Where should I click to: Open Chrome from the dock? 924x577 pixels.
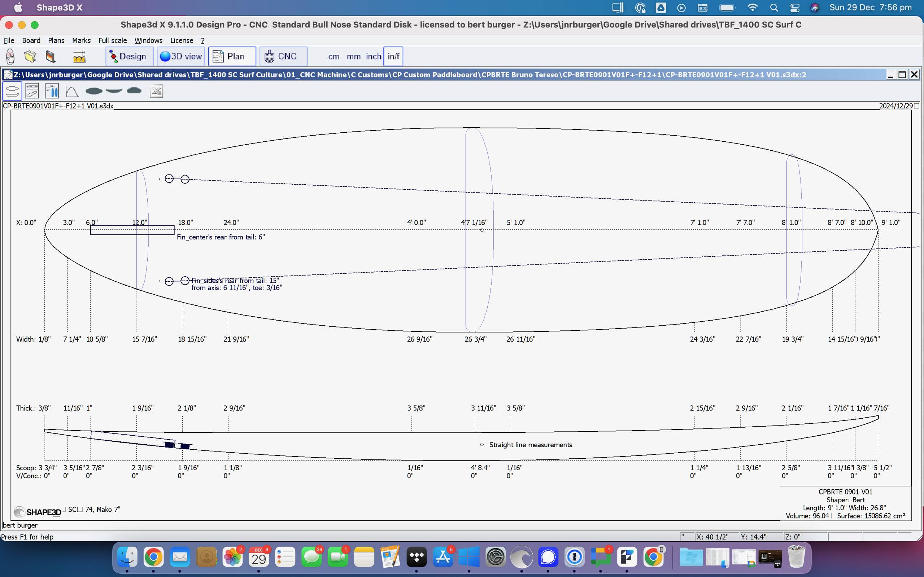[153, 558]
